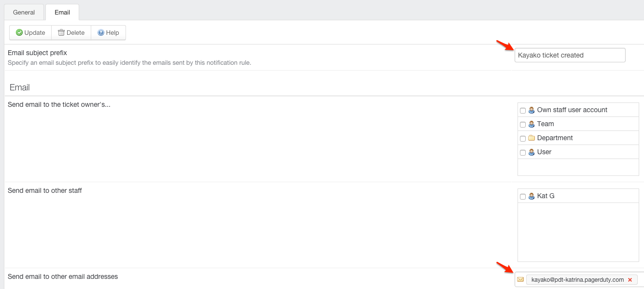Click the Team person icon
Image resolution: width=644 pixels, height=289 pixels.
(532, 124)
